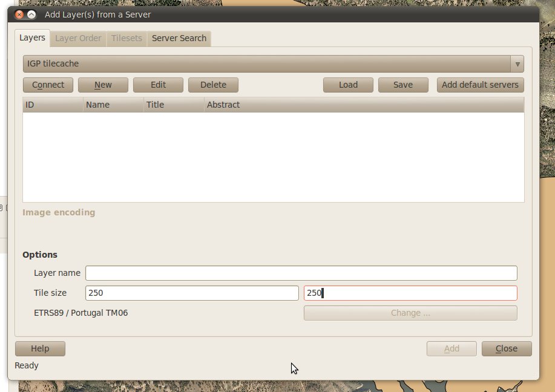The image size is (555, 392).
Task: Click the first Tile size field
Action: click(192, 293)
